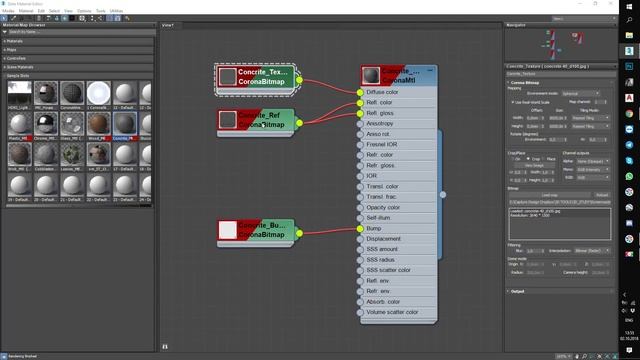Click the Diffuse color input socket

click(x=360, y=92)
